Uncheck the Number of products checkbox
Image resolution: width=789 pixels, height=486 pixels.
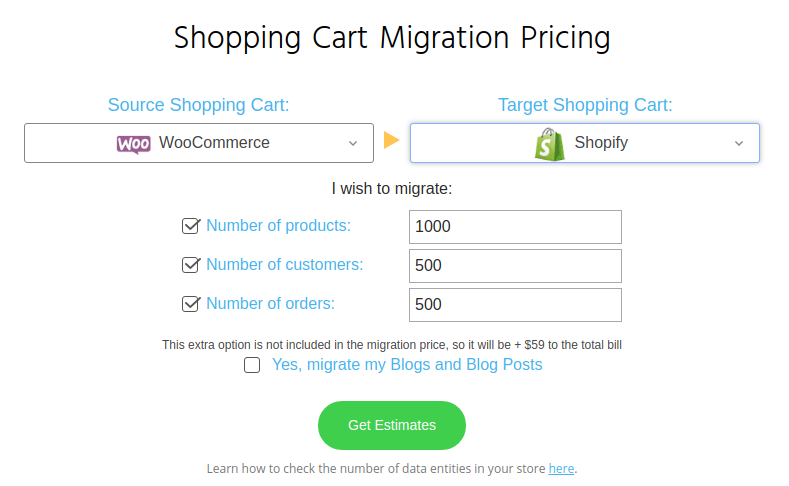point(191,226)
